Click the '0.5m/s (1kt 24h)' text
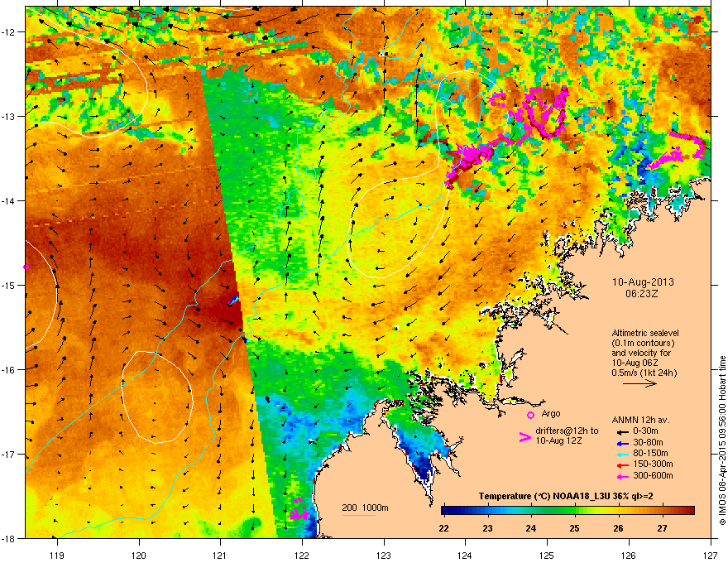Image resolution: width=728 pixels, height=563 pixels. [644, 373]
